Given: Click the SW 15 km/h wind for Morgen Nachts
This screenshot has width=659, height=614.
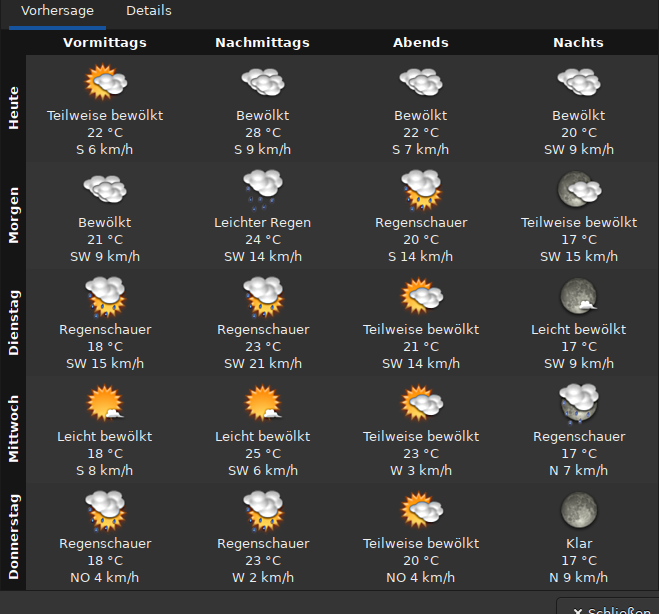Looking at the screenshot, I should [x=579, y=256].
